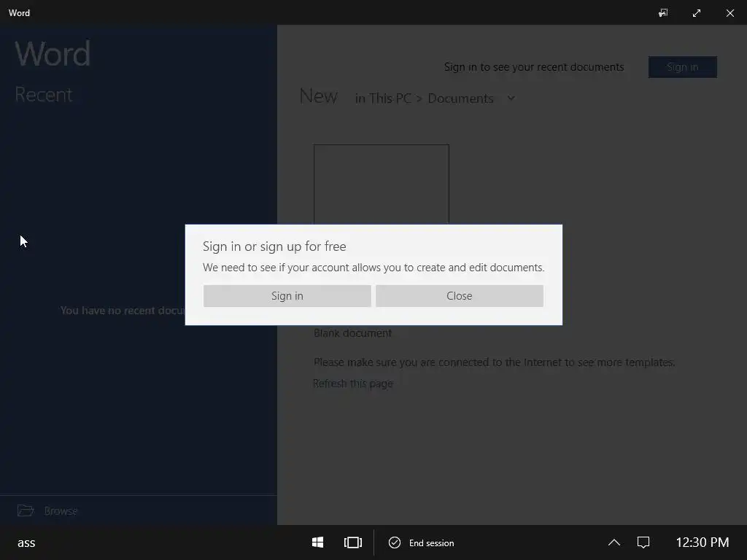Click the cast/feedback icon in title bar

[x=663, y=13]
